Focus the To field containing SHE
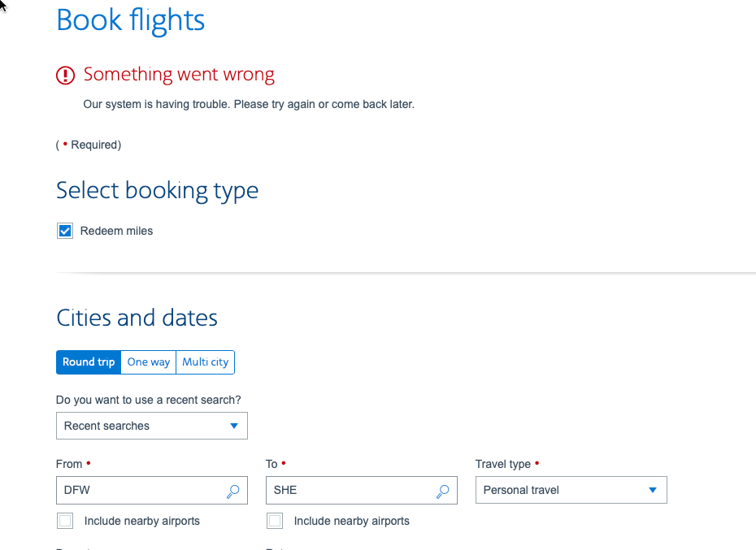This screenshot has height=550, width=756. [x=348, y=491]
